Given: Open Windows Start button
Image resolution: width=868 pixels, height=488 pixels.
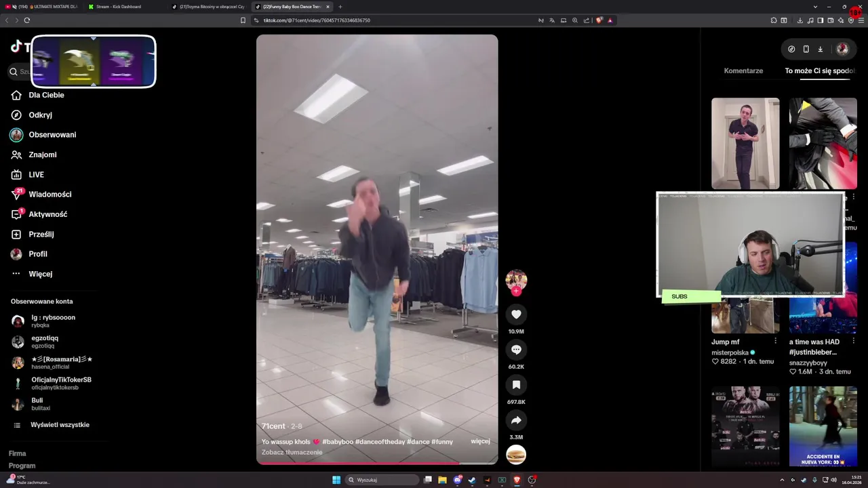Looking at the screenshot, I should pyautogui.click(x=336, y=480).
